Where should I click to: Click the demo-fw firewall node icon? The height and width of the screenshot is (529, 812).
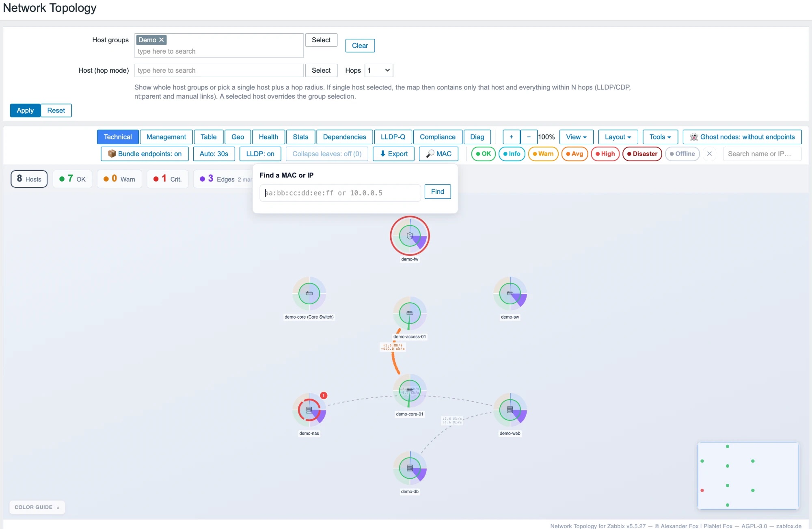(410, 236)
